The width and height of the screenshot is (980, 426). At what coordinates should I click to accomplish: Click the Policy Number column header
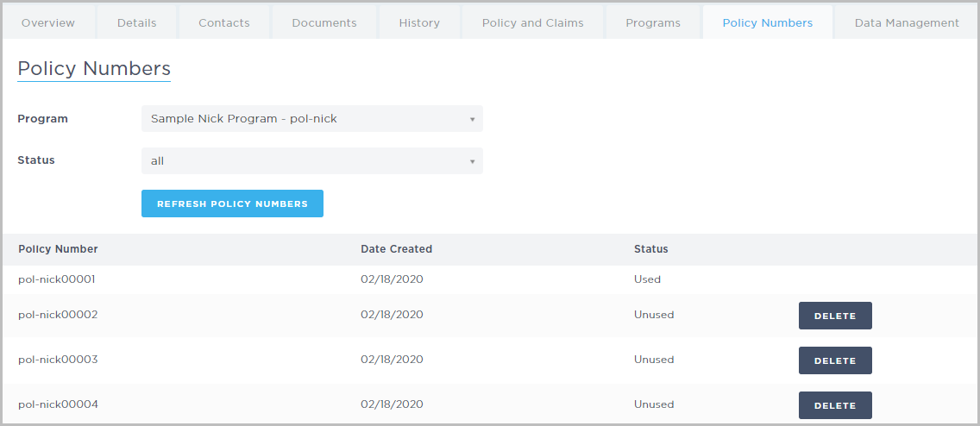(x=58, y=248)
